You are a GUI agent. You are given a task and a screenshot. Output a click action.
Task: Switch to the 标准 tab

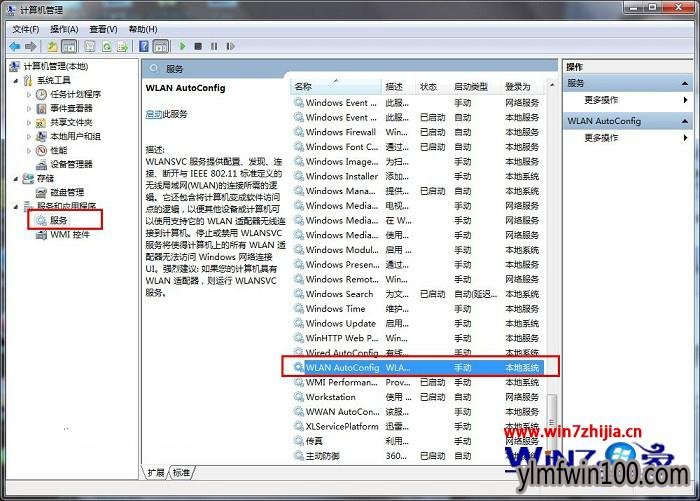click(x=181, y=472)
